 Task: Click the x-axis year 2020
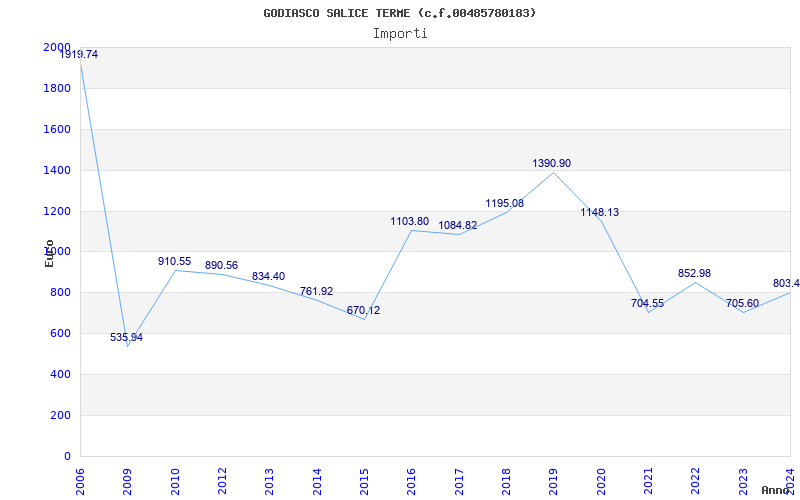click(601, 481)
